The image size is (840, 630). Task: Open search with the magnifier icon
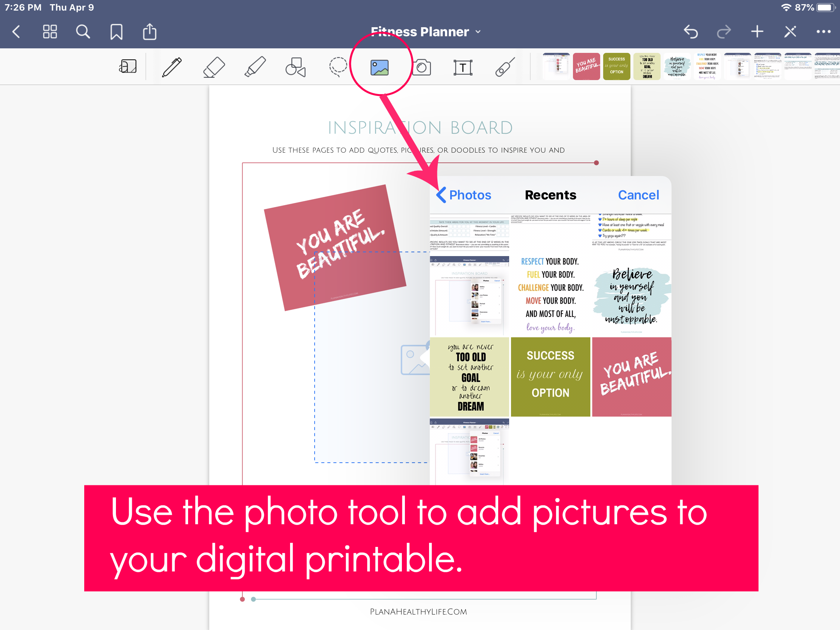coord(83,31)
